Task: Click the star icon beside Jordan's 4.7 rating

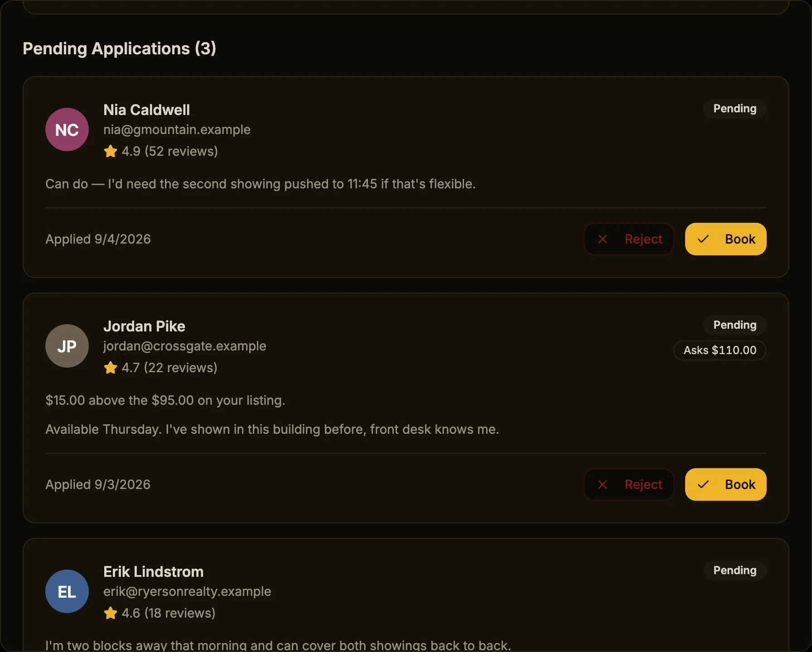Action: coord(111,368)
